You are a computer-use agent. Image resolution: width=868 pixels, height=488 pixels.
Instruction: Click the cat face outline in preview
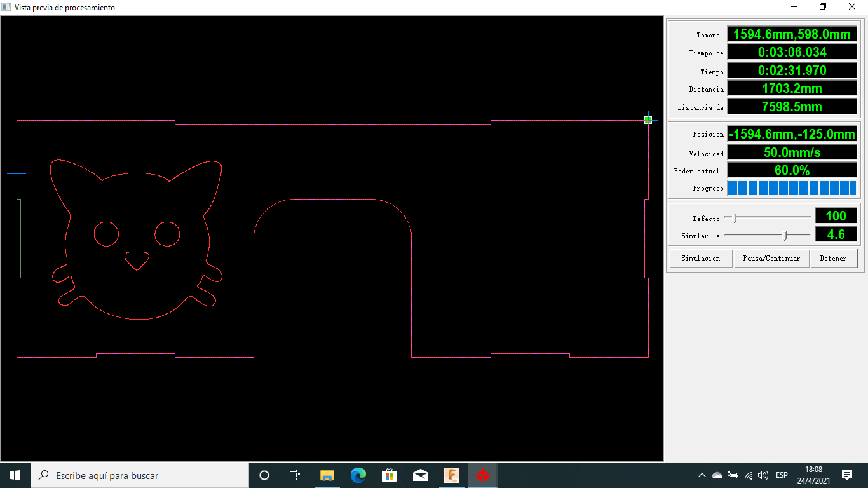click(x=136, y=239)
